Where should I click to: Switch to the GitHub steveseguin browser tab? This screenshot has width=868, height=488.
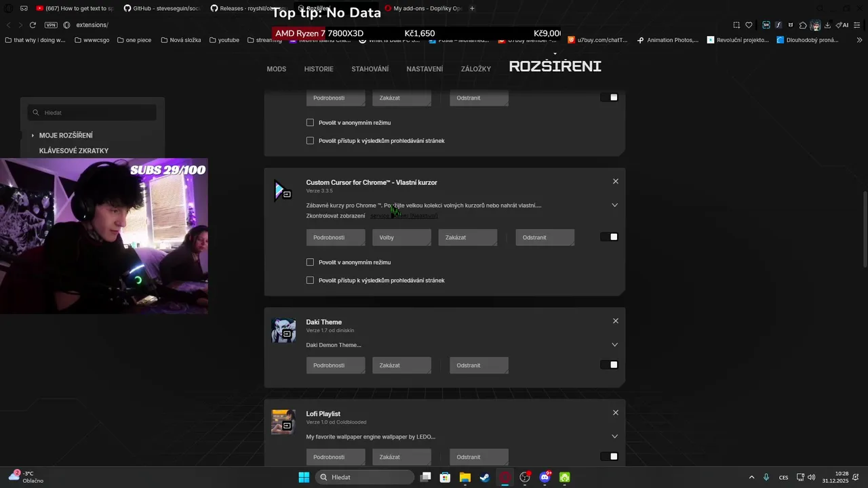pos(161,8)
